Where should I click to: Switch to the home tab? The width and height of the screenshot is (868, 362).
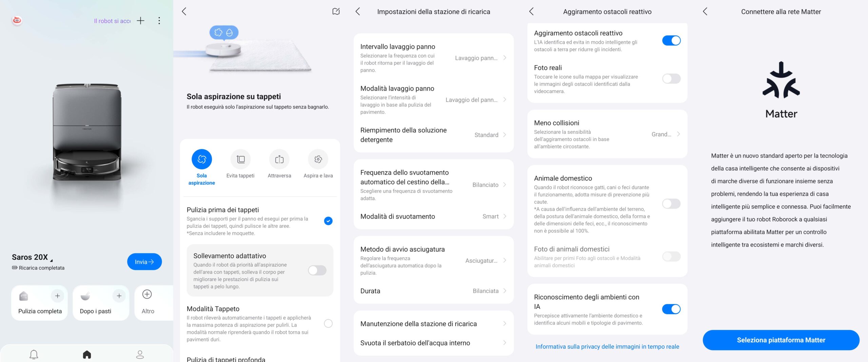87,354
